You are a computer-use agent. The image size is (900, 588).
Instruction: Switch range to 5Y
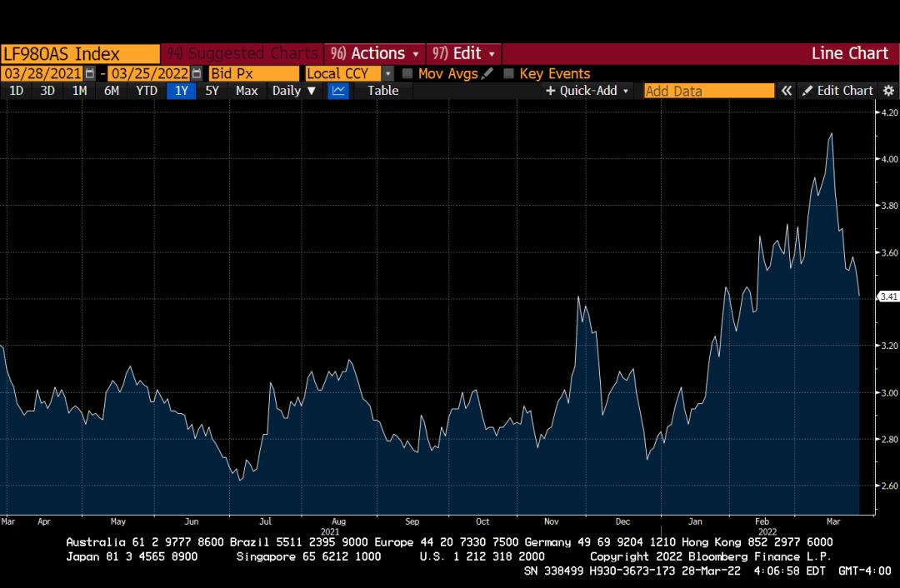(x=212, y=91)
